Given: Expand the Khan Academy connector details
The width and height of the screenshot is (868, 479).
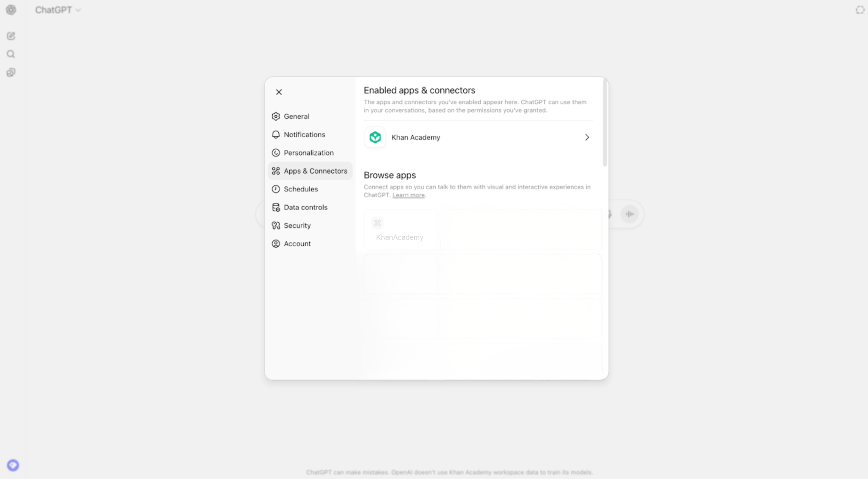Looking at the screenshot, I should (587, 137).
